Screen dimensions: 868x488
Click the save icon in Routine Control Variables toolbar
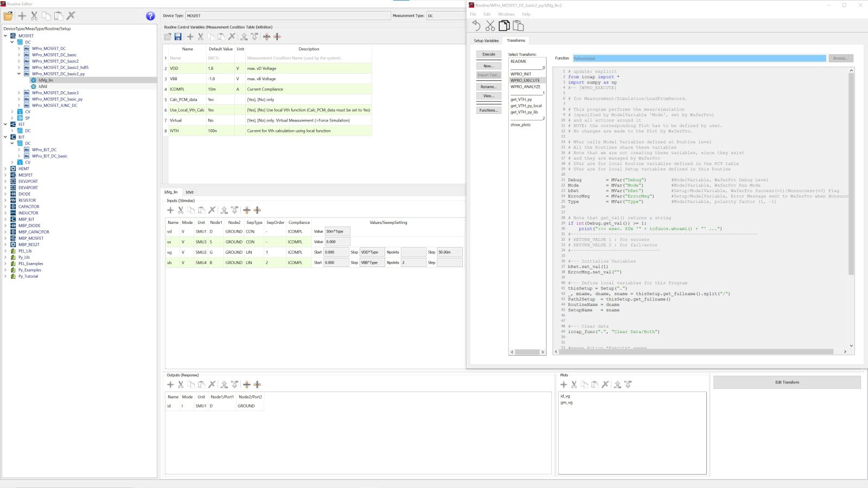tap(178, 37)
